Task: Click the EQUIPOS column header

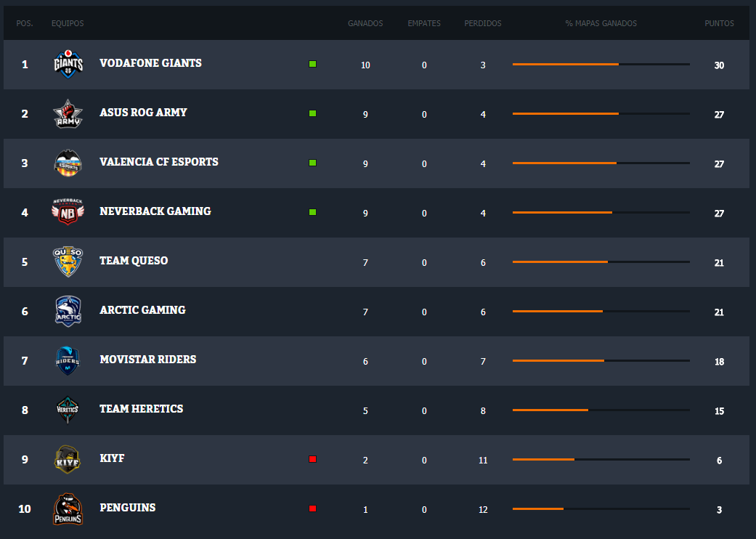Action: (68, 23)
